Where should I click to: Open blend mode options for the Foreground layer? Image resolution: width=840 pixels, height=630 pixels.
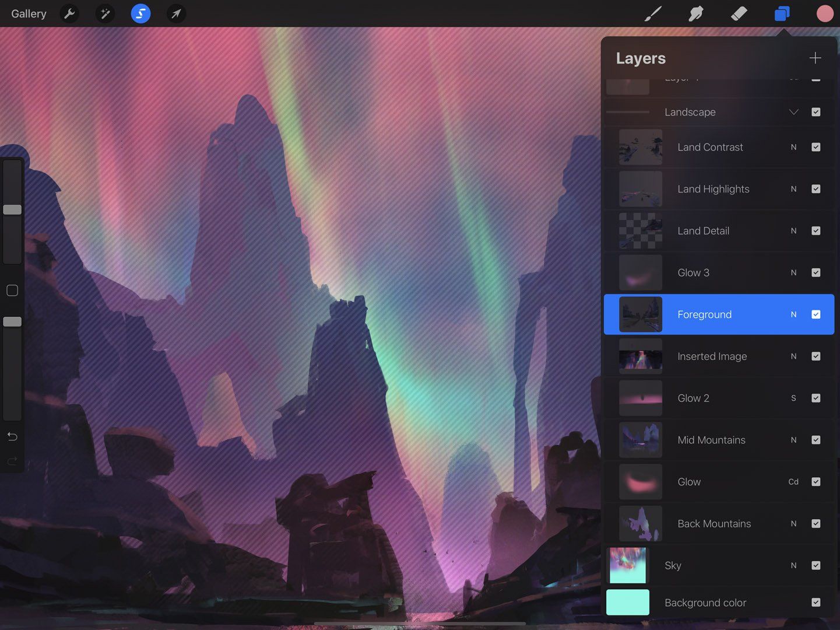[793, 314]
